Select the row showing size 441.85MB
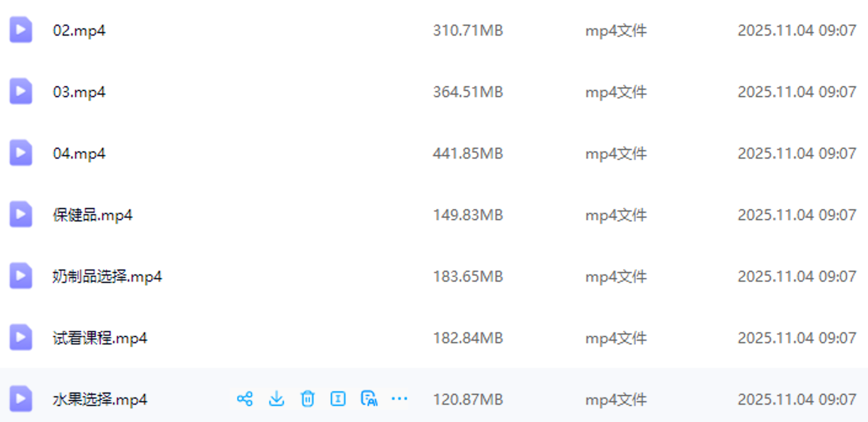 click(434, 153)
